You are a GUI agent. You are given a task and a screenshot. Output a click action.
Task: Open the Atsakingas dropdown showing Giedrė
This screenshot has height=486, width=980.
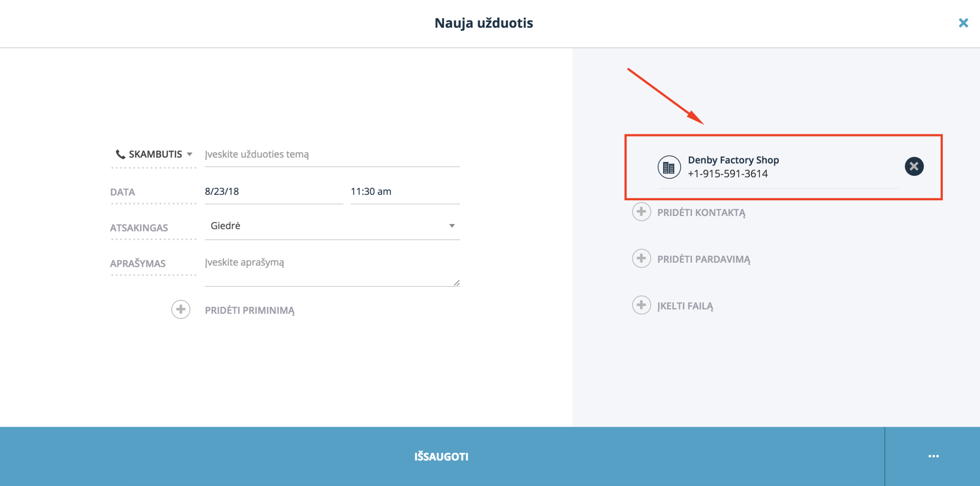[332, 226]
